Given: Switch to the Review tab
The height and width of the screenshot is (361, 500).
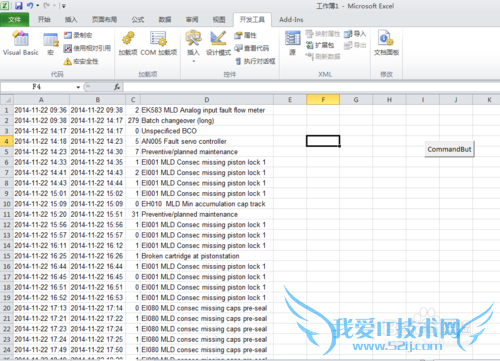Looking at the screenshot, I should (x=192, y=20).
